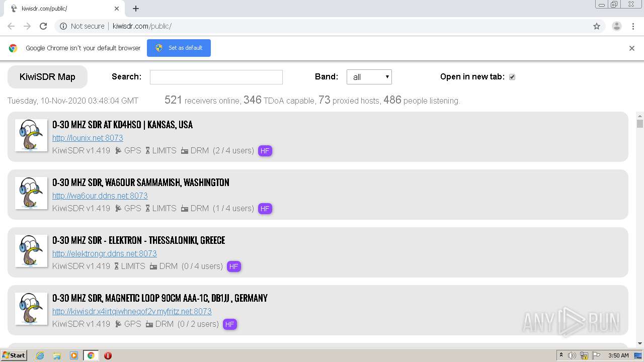Select the LIMITS hourglass icon in Elektron entry
The image size is (644, 362).
click(117, 266)
